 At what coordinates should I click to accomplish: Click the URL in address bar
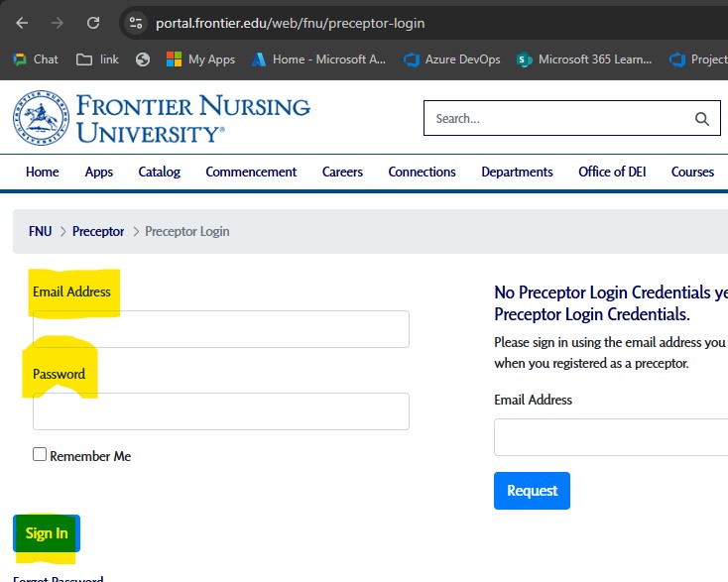pos(291,23)
